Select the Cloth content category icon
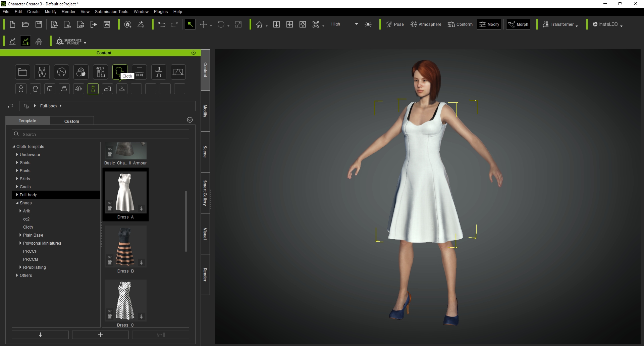The width and height of the screenshot is (644, 346). (x=120, y=72)
